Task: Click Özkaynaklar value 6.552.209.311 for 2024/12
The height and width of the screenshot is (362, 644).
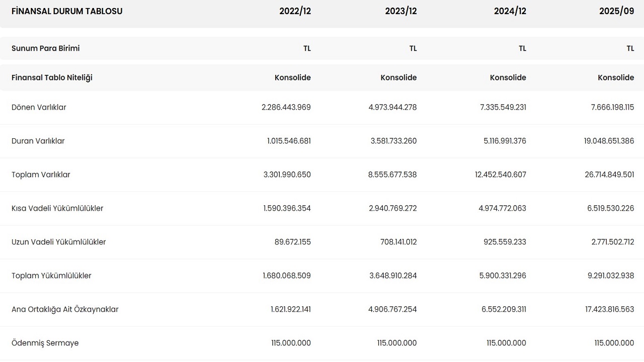Action: [x=504, y=309]
